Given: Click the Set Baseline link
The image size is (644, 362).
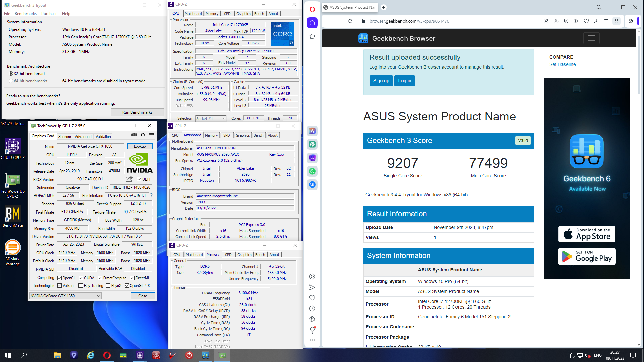Looking at the screenshot, I should tap(562, 64).
